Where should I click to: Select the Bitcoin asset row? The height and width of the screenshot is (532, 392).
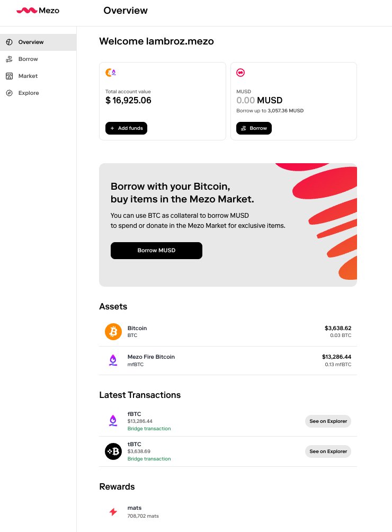click(228, 332)
